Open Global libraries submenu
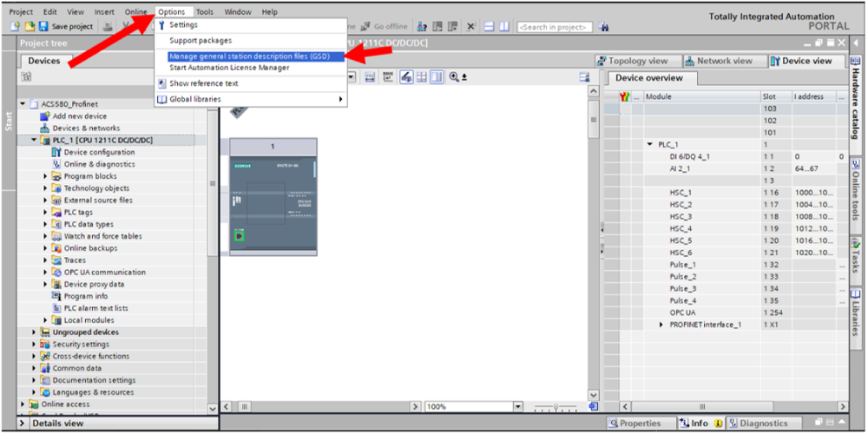Image resolution: width=868 pixels, height=434 pixels. click(x=251, y=99)
